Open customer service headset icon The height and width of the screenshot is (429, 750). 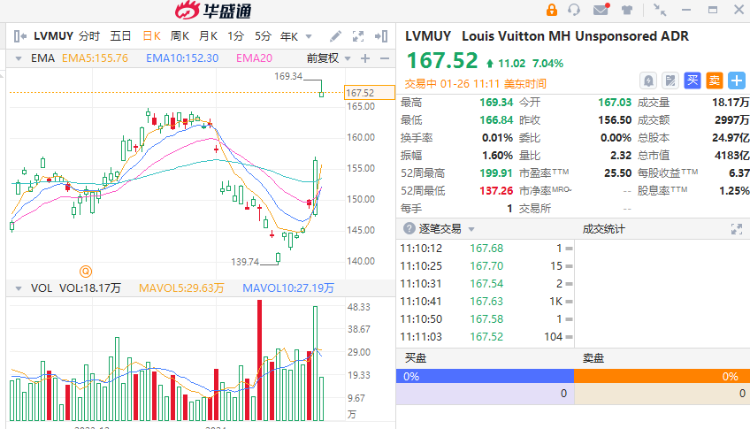574,10
